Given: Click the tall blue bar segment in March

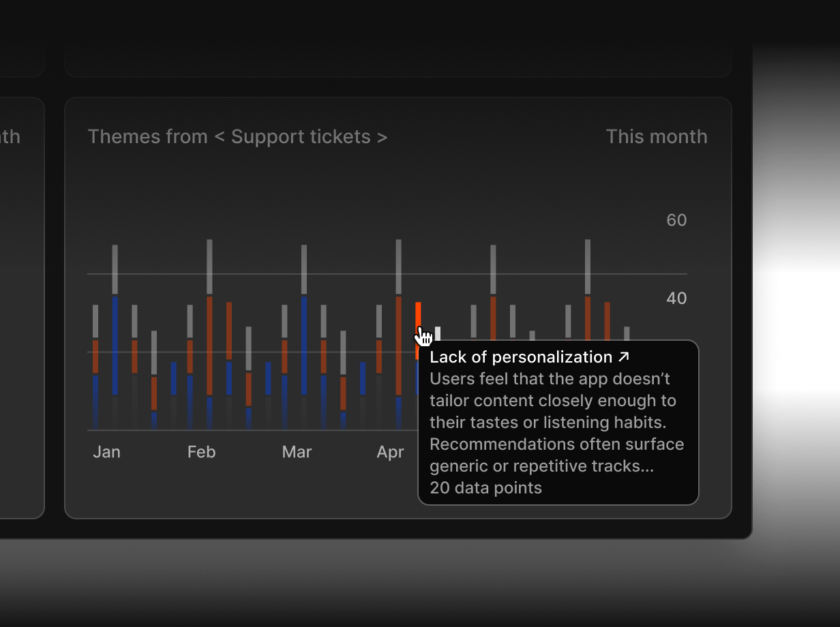Looking at the screenshot, I should click(304, 345).
